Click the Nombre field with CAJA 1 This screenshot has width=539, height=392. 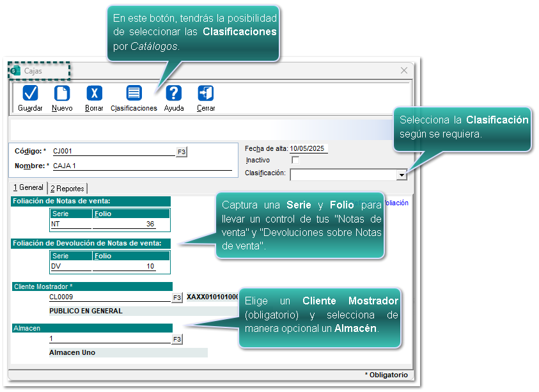pos(141,166)
